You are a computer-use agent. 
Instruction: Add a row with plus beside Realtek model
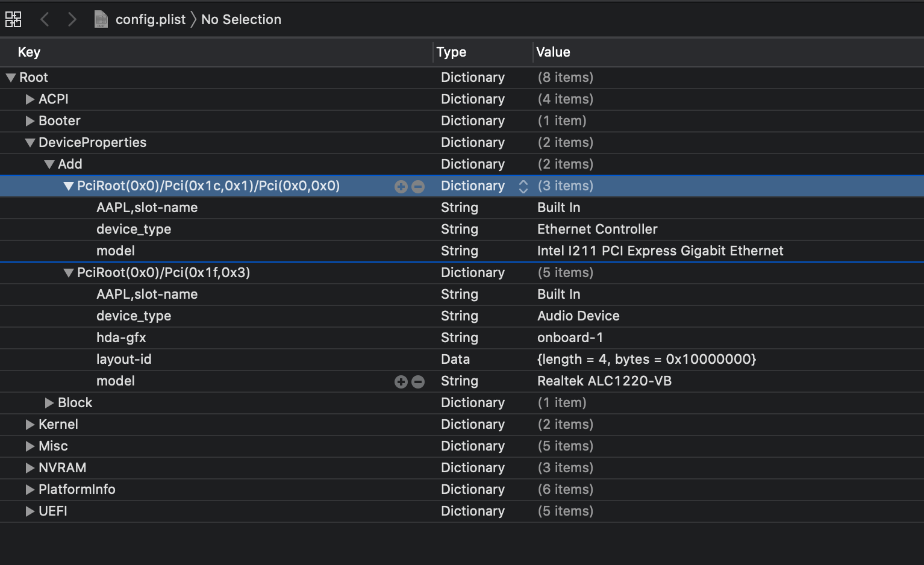(401, 382)
